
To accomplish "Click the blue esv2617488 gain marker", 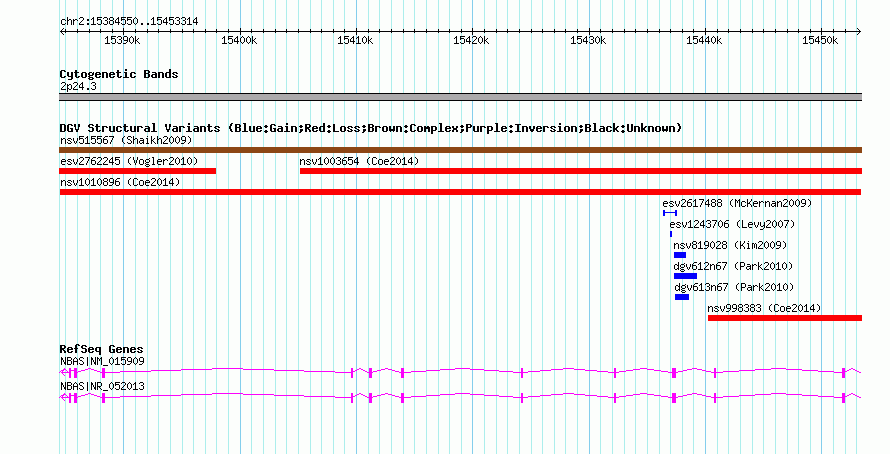I will (x=670, y=213).
